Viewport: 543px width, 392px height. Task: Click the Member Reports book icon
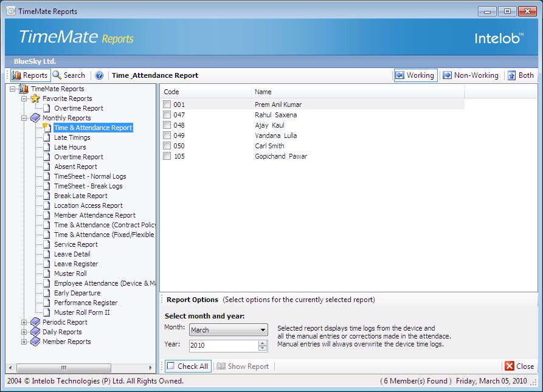click(x=35, y=342)
